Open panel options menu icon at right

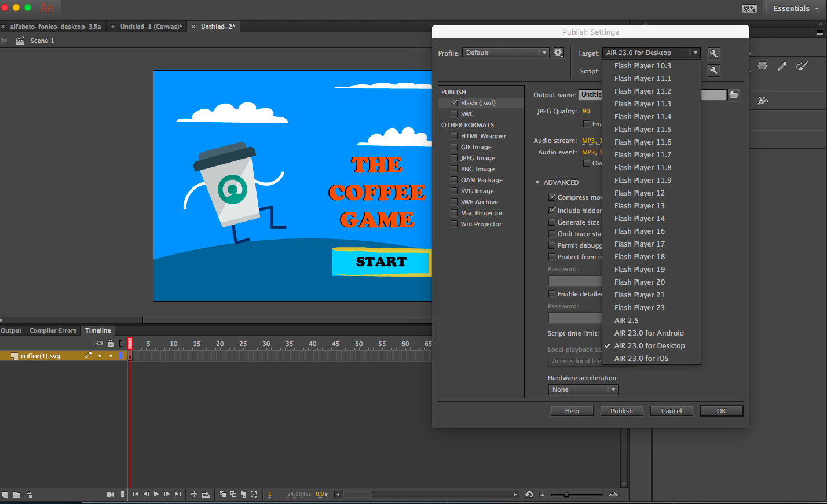coord(819,33)
